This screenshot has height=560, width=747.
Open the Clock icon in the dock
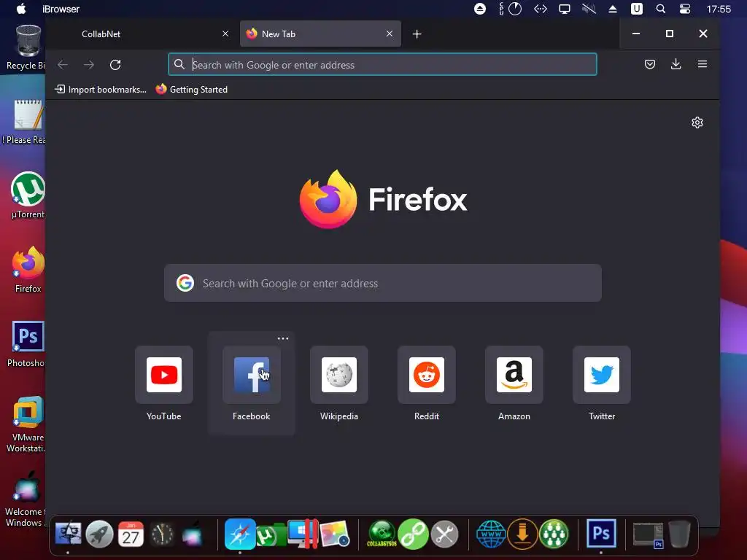pos(162,534)
